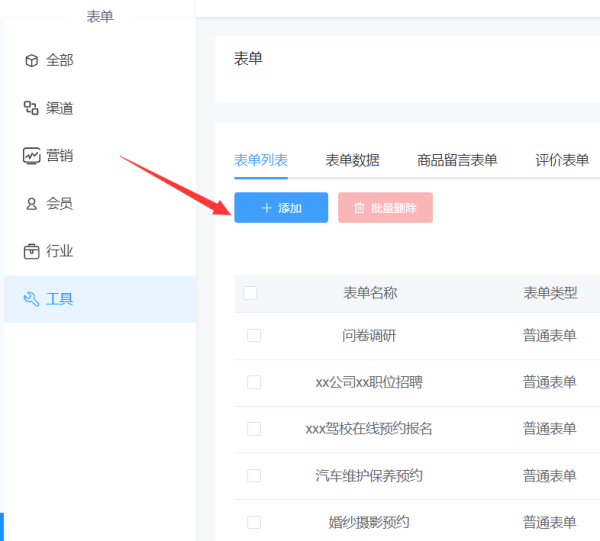Click the cube icon next to 全部
The width and height of the screenshot is (600, 541).
(x=31, y=60)
